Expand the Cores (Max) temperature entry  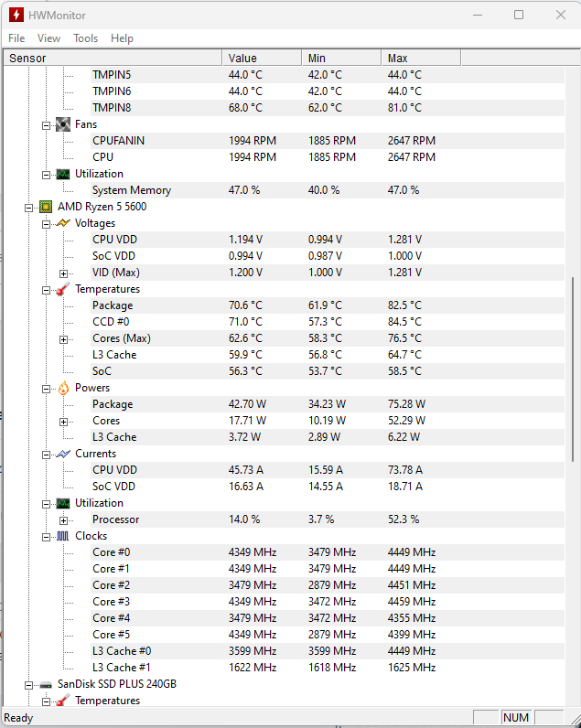click(x=63, y=339)
